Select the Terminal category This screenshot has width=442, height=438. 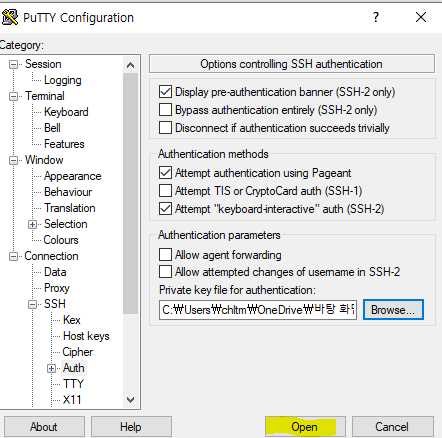pyautogui.click(x=45, y=96)
